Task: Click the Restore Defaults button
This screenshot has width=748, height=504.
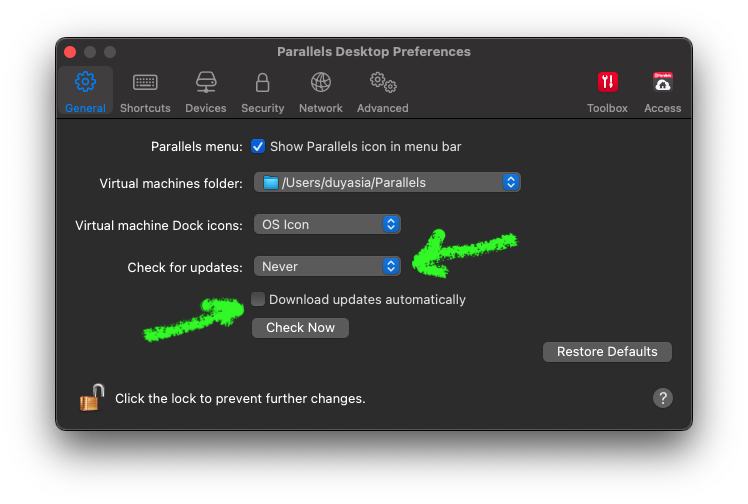Action: coord(607,351)
